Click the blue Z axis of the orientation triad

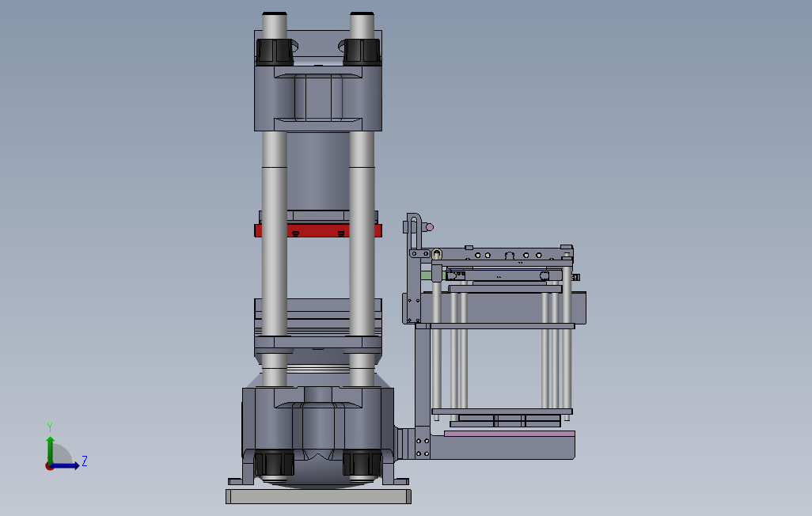coord(65,466)
